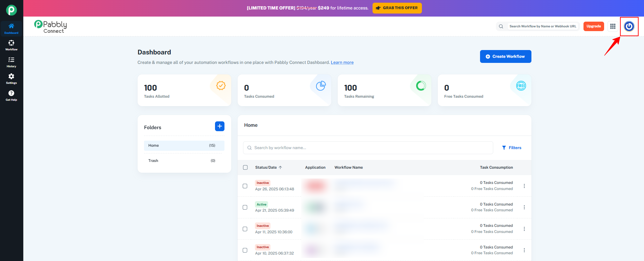644x261 pixels.
Task: Select the Trash folder
Action: 184,161
